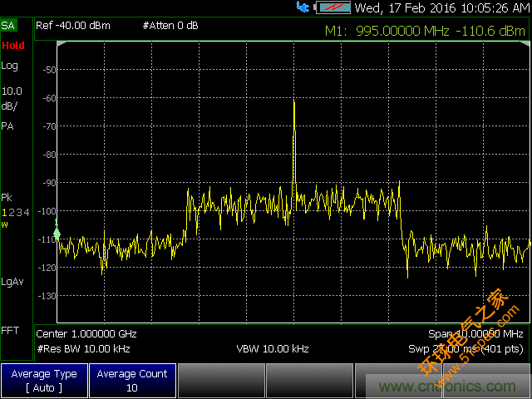The width and height of the screenshot is (532, 399).
Task: Click the 10.0 dB/ scale division label
Action: pyautogui.click(x=12, y=99)
